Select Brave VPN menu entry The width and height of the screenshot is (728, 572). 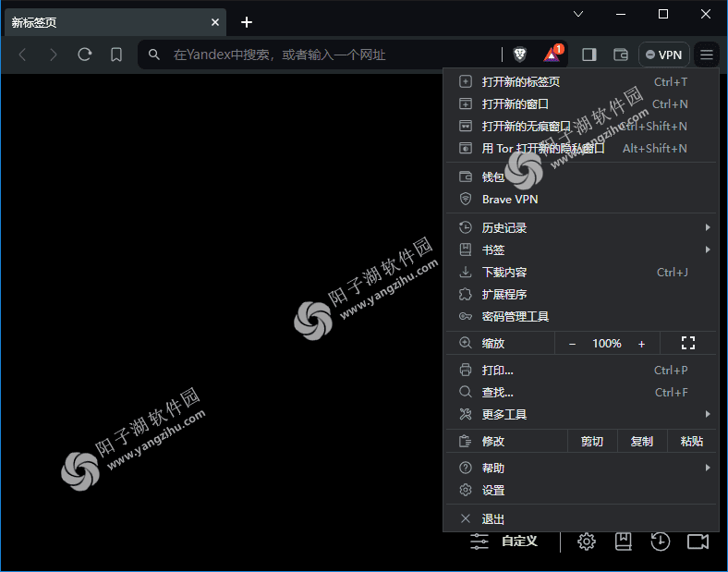pos(580,200)
